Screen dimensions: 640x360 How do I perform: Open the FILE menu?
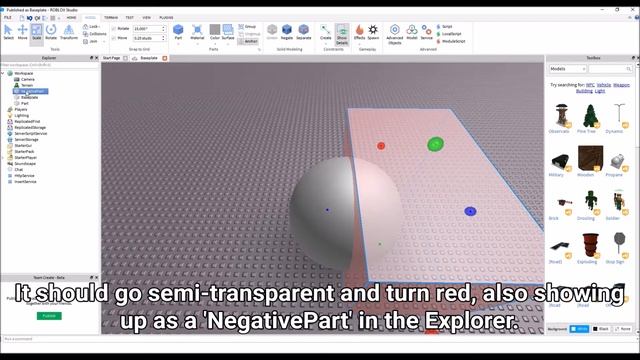pyautogui.click(x=8, y=18)
